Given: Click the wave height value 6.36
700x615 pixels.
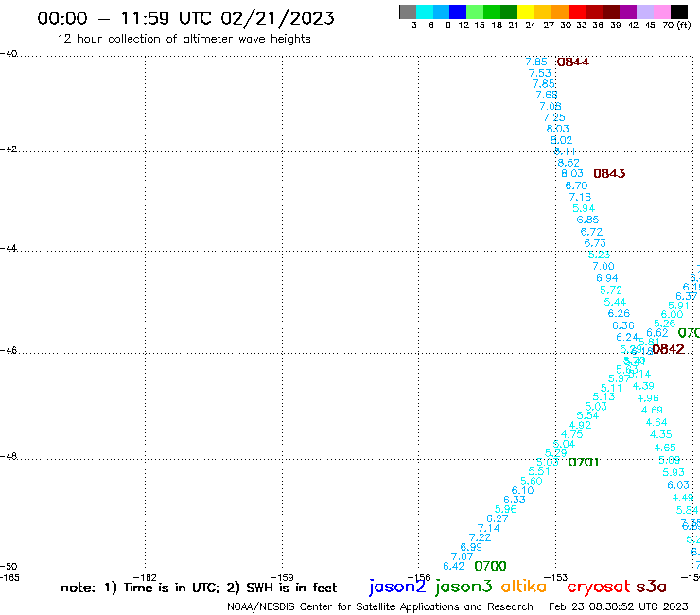Looking at the screenshot, I should point(623,325).
